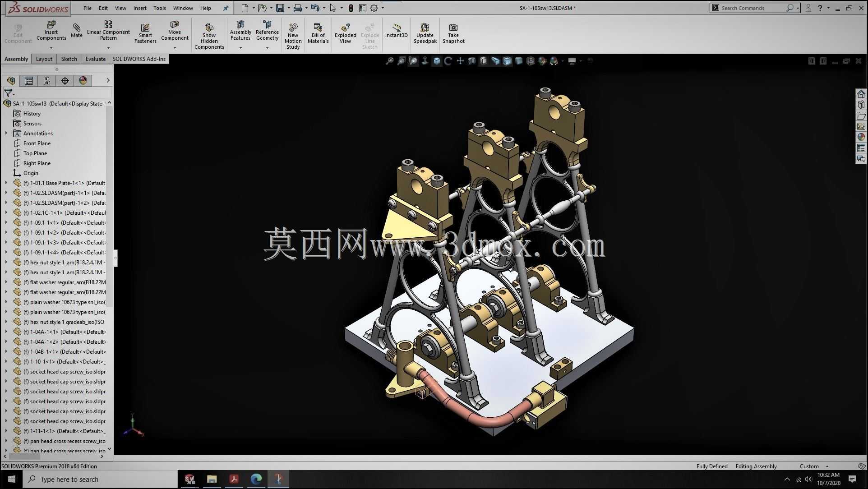Screen dimensions: 868x489
Task: Start a New Motion Study
Action: pos(293,36)
